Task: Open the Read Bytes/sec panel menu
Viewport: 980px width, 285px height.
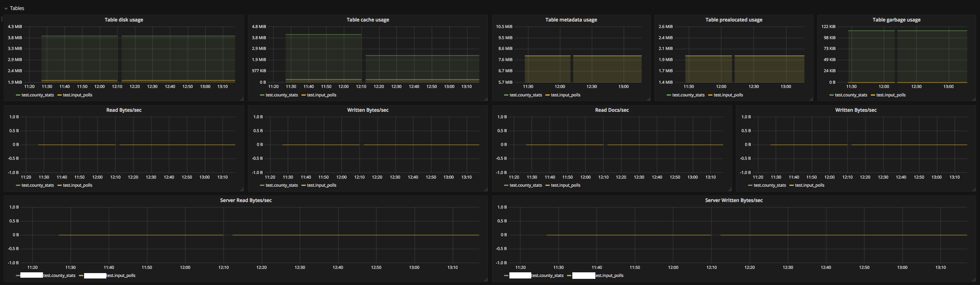Action: point(124,110)
